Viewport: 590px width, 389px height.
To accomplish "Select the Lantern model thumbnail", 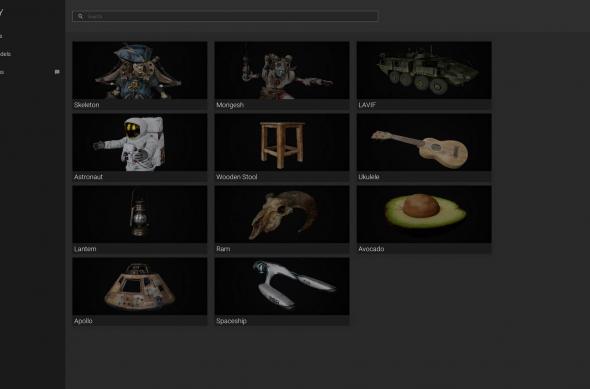I will point(140,214).
